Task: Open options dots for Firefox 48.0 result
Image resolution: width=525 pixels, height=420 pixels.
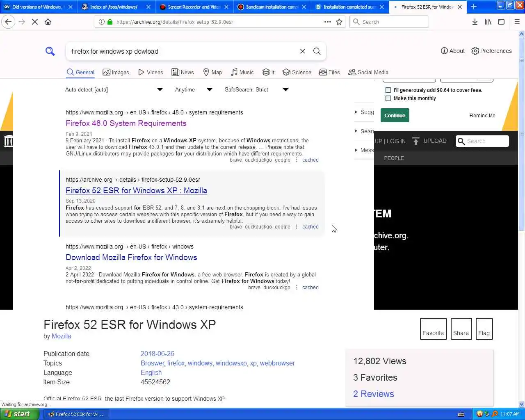Action: (297, 160)
